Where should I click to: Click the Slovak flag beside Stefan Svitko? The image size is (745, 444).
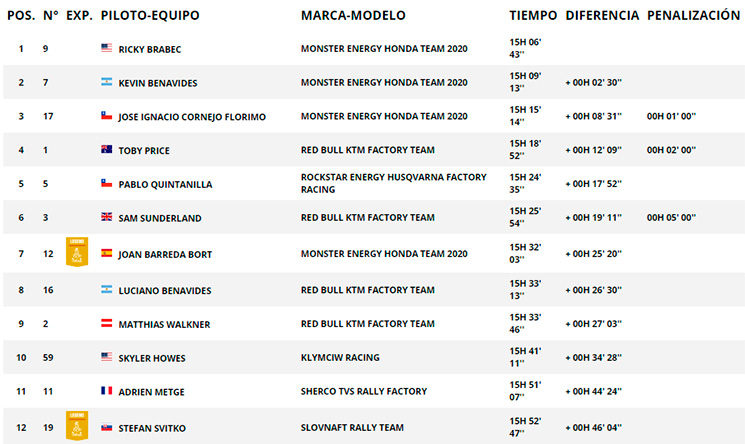(106, 427)
